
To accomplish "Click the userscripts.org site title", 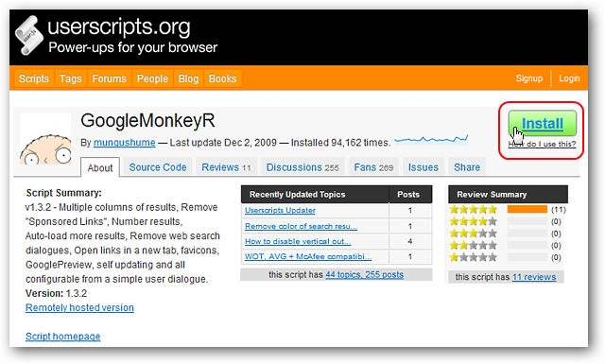I will [x=119, y=27].
